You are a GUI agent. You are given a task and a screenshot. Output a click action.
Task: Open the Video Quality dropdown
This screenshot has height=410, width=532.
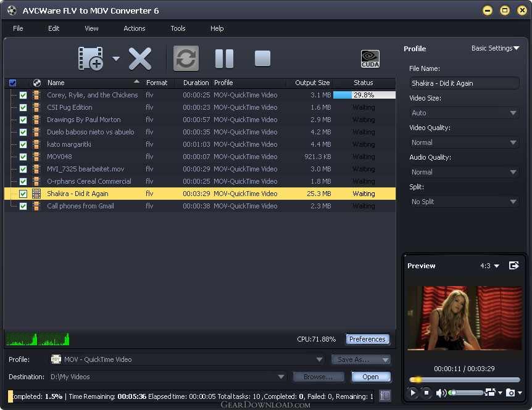click(x=464, y=142)
